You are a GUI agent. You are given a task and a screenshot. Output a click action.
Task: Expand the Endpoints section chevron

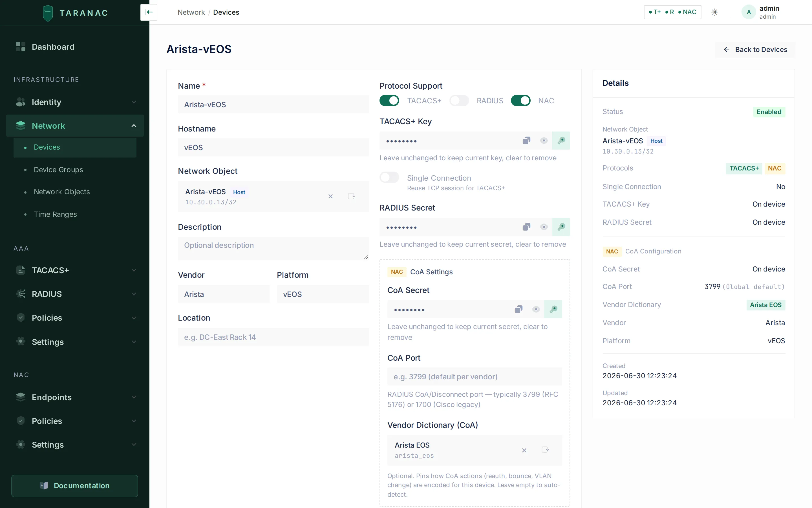coord(134,397)
